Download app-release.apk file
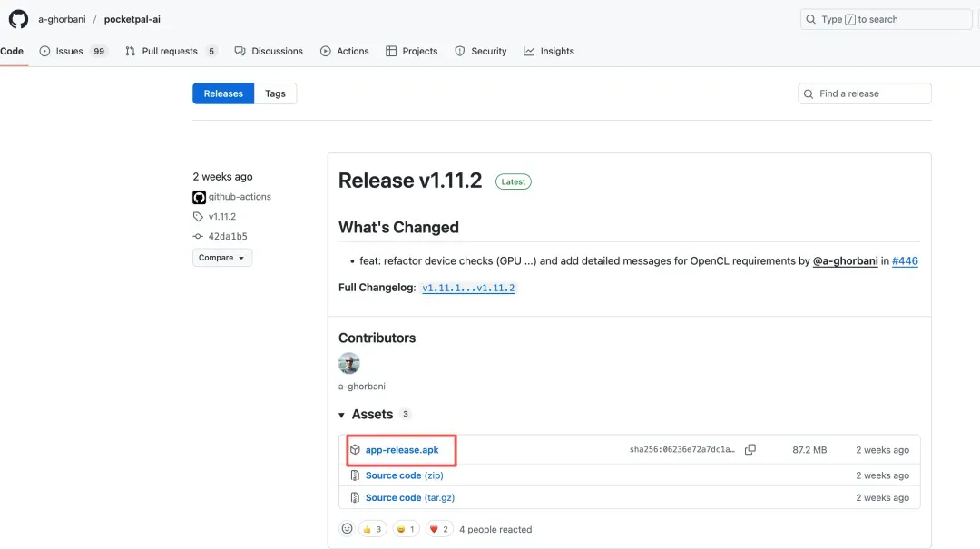This screenshot has height=549, width=980. [402, 450]
